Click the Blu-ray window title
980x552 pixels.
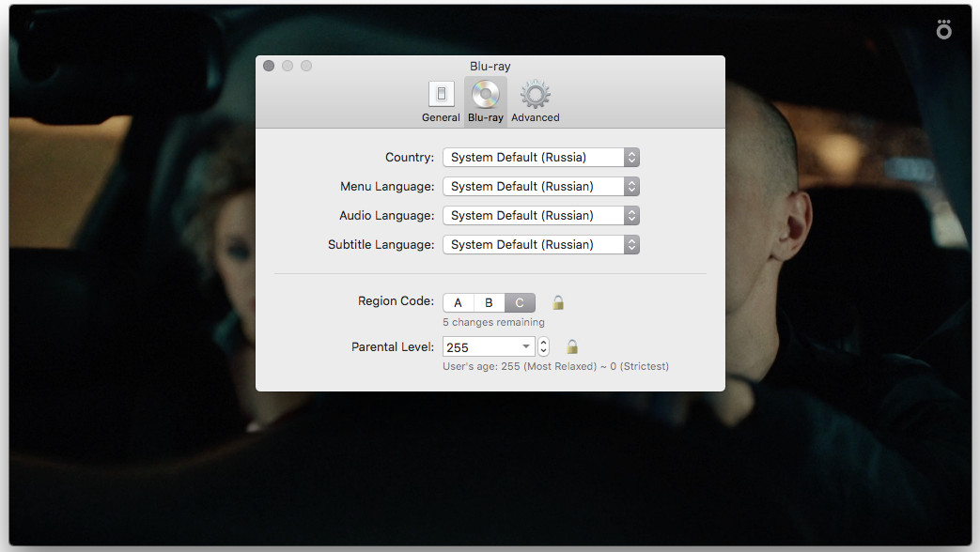tap(490, 67)
